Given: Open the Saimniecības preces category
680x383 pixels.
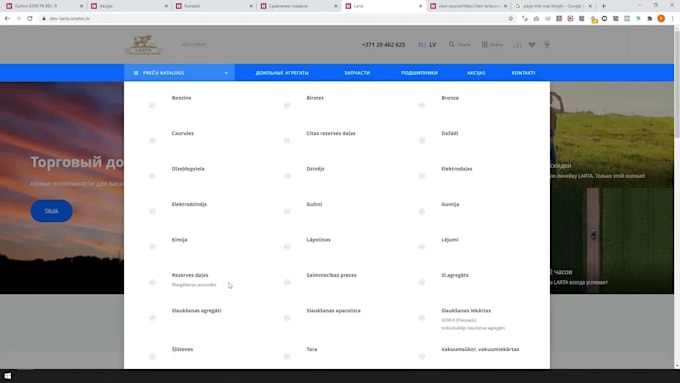Looking at the screenshot, I should tap(331, 275).
